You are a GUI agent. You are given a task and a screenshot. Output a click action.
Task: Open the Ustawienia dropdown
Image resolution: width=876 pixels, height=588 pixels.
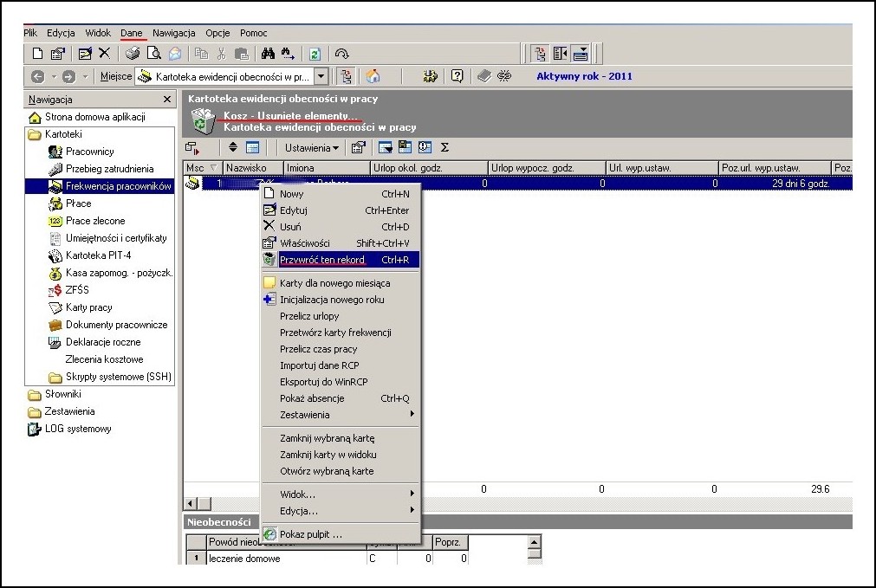[311, 148]
